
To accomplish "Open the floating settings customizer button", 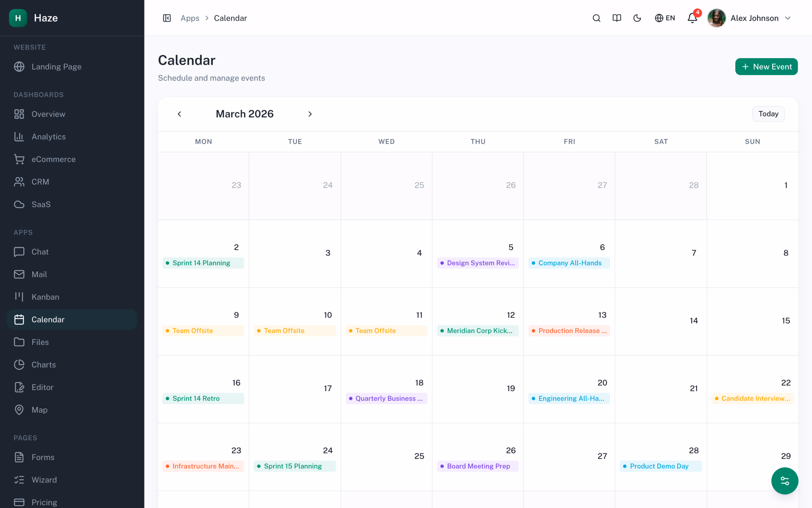I will click(x=784, y=481).
